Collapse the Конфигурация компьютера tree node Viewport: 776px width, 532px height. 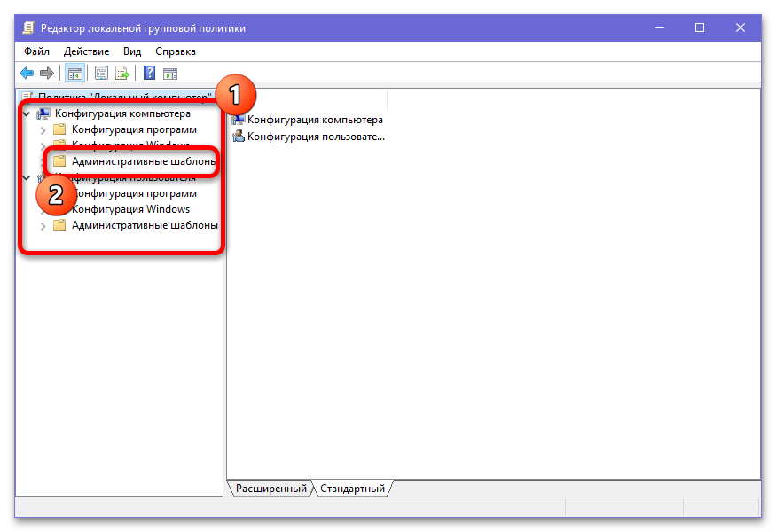click(27, 113)
